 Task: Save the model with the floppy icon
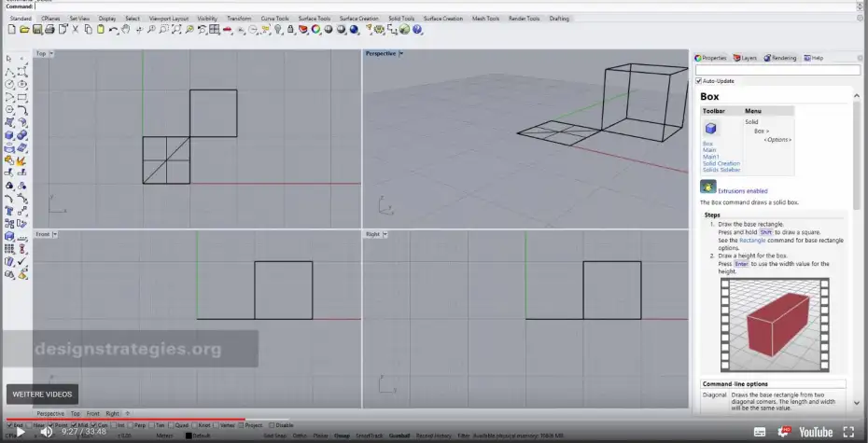pyautogui.click(x=37, y=29)
